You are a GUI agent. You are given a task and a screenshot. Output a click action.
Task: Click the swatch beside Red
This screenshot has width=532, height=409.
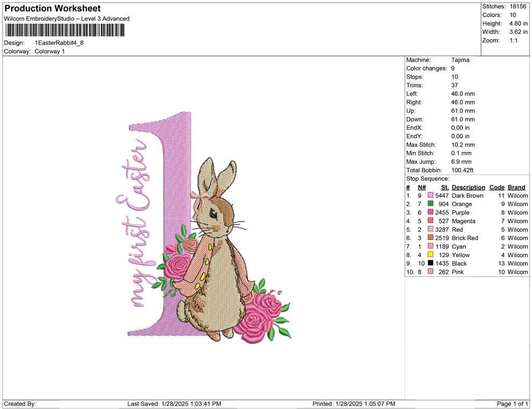point(430,229)
